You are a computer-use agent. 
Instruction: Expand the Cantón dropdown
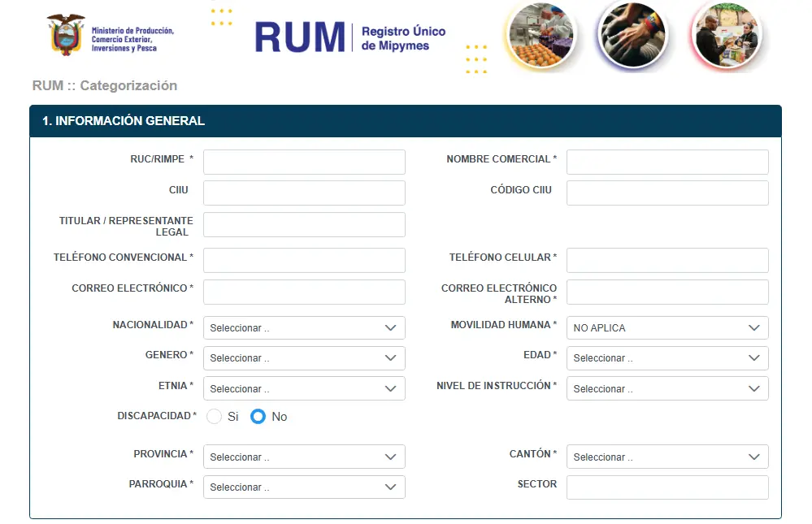[x=667, y=457]
